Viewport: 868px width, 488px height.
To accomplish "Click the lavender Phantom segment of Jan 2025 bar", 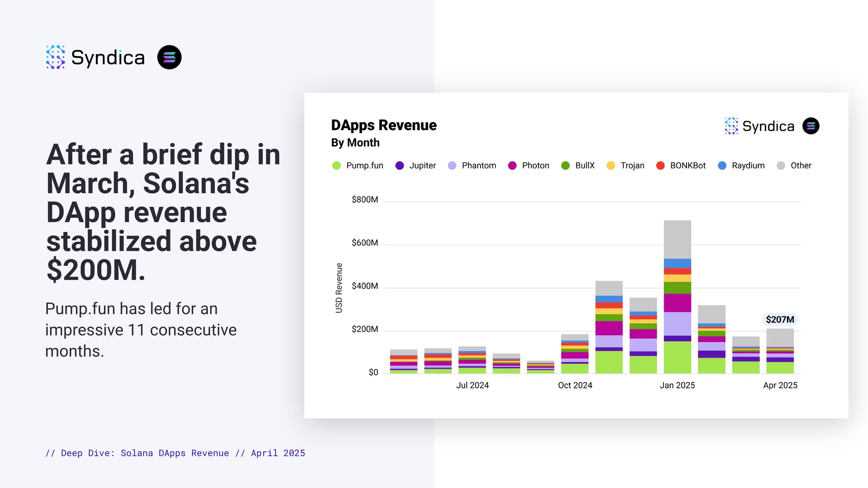I will [677, 324].
